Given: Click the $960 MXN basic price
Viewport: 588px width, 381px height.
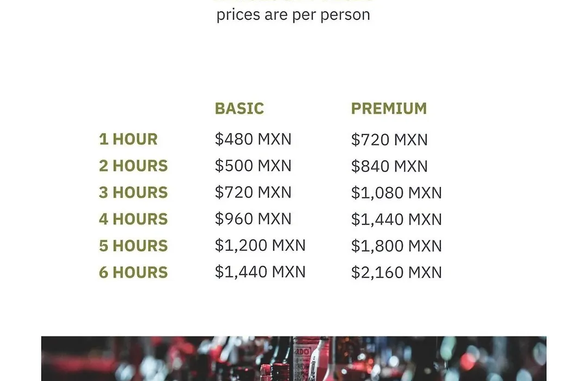Looking at the screenshot, I should (253, 219).
